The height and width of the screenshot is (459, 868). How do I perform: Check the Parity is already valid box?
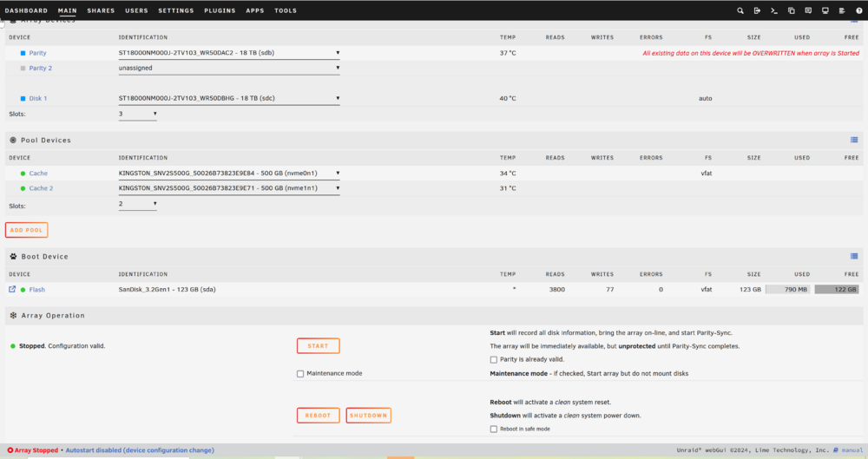493,360
